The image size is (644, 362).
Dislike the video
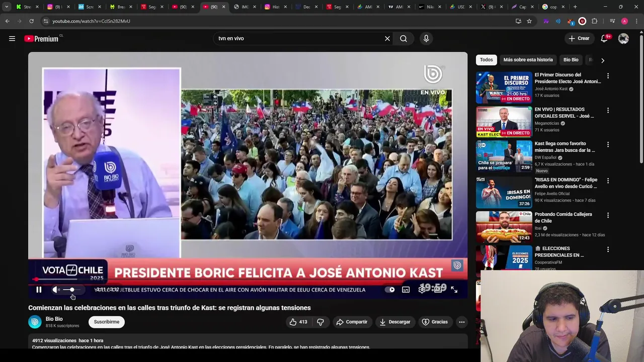pyautogui.click(x=320, y=322)
